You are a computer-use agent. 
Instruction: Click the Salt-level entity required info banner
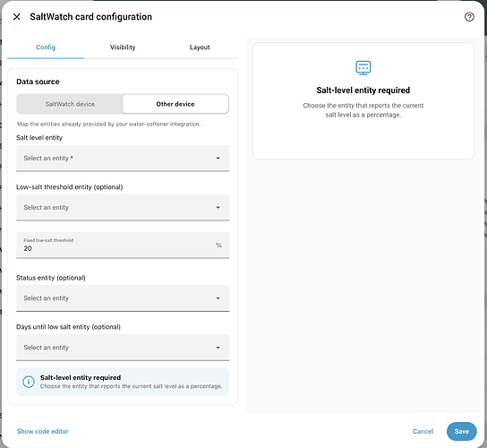[123, 382]
